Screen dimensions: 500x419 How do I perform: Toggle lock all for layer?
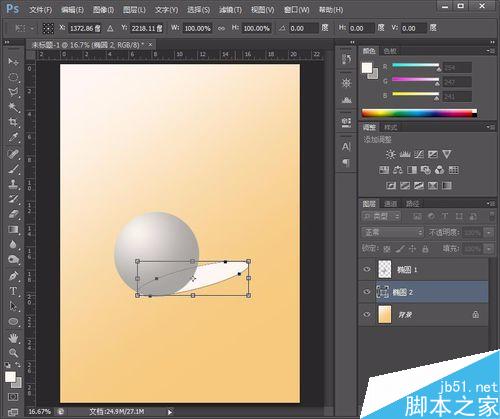point(425,249)
